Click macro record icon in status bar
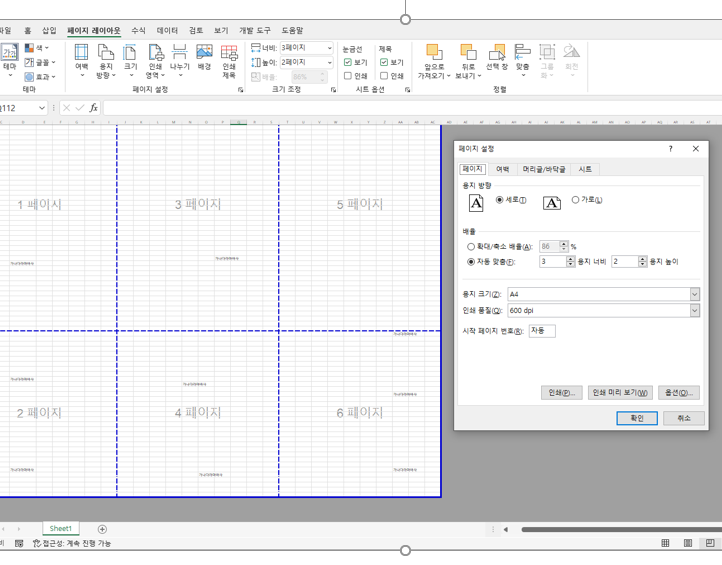Viewport: 722px width, 565px height. (19, 543)
